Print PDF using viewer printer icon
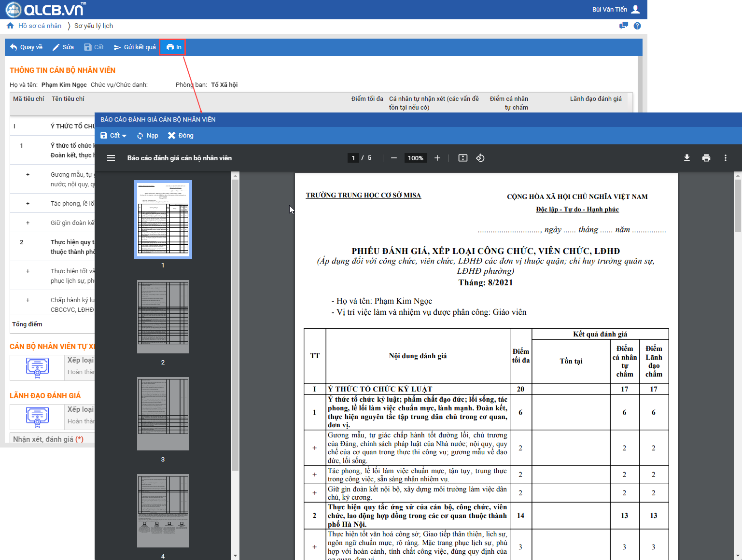The image size is (742, 560). [x=706, y=158]
